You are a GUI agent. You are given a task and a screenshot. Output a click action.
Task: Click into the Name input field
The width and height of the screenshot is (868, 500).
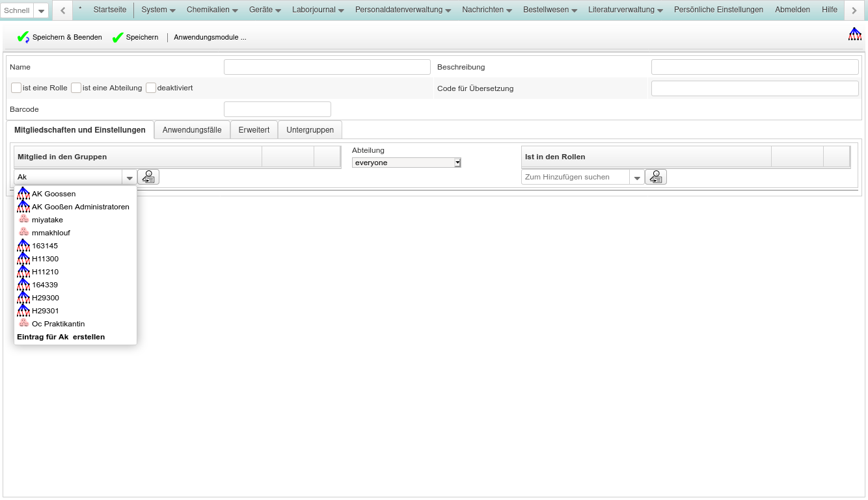tap(327, 67)
